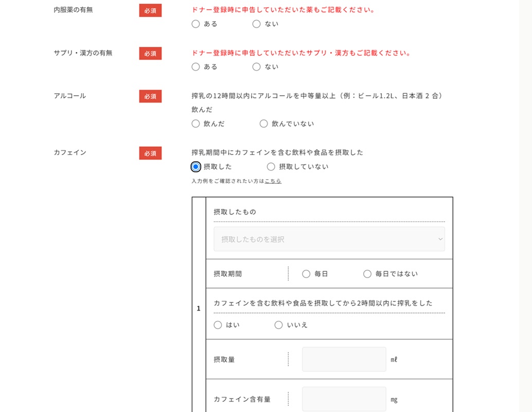Select 毎日 for 摂取期間
Screen dimensions: 532x412
[x=306, y=274]
